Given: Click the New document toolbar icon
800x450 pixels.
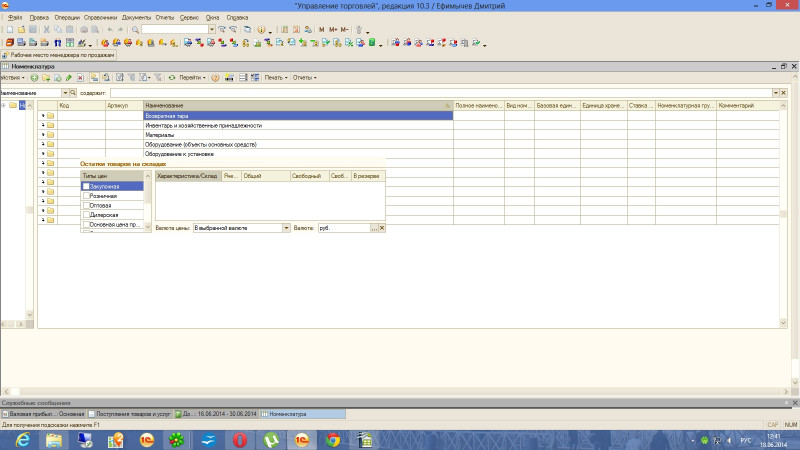Looking at the screenshot, I should [10, 30].
